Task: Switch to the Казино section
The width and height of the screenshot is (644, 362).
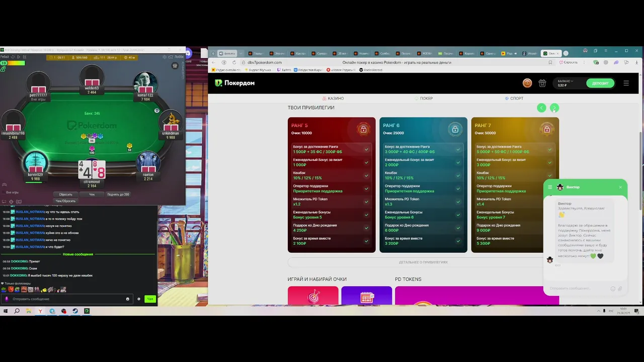Action: 333,99
